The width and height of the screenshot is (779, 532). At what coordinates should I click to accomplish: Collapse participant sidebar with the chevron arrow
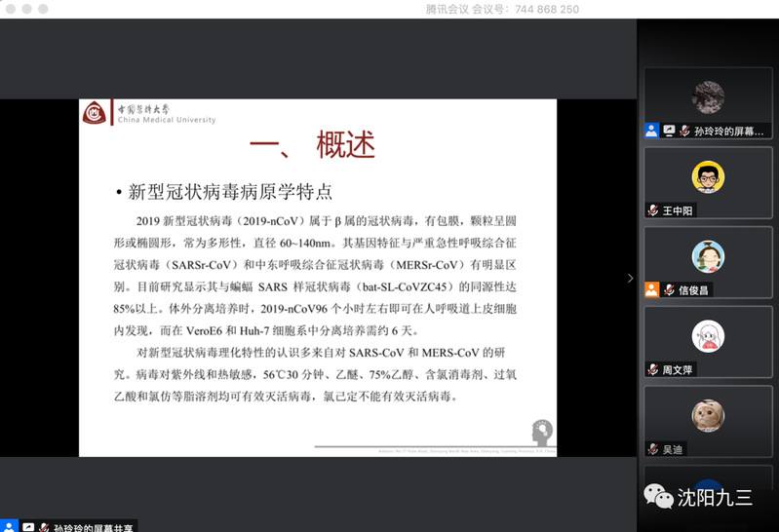pos(630,278)
